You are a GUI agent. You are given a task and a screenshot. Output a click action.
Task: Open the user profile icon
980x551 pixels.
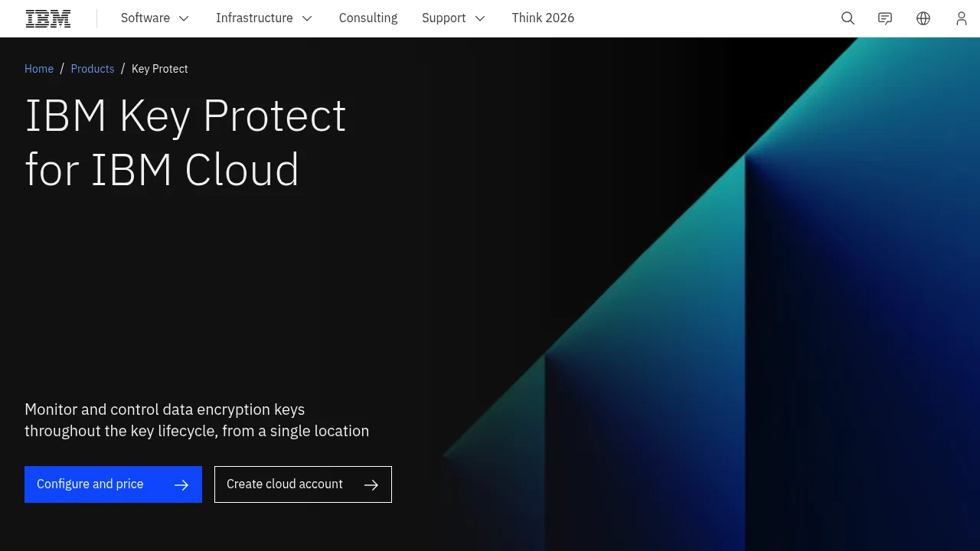tap(962, 18)
